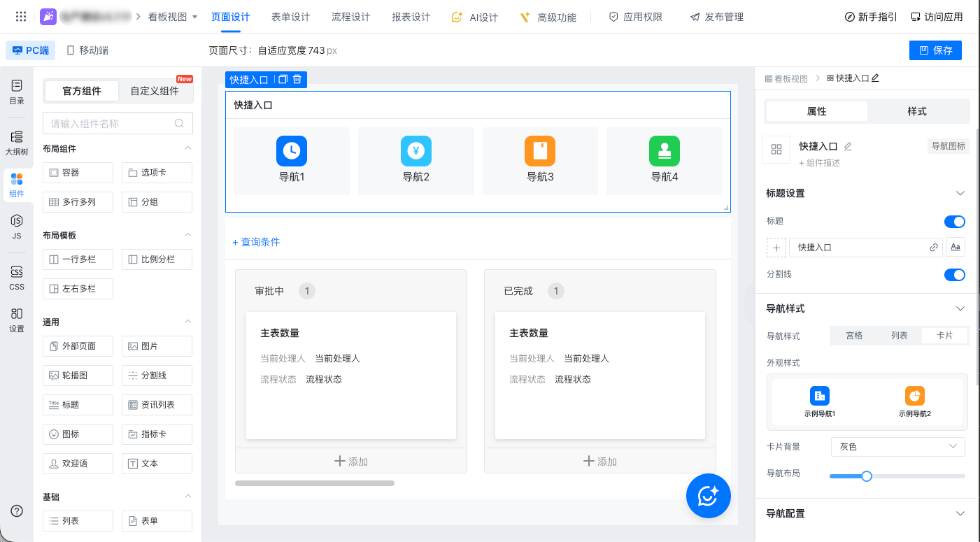Viewport: 980px width, 542px height.
Task: Toggle the 标题 switch off
Action: (954, 222)
